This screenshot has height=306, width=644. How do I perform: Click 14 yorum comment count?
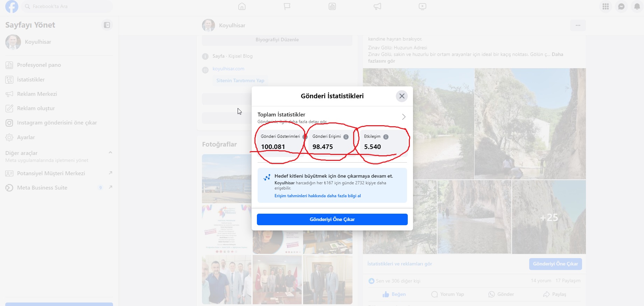click(x=541, y=280)
